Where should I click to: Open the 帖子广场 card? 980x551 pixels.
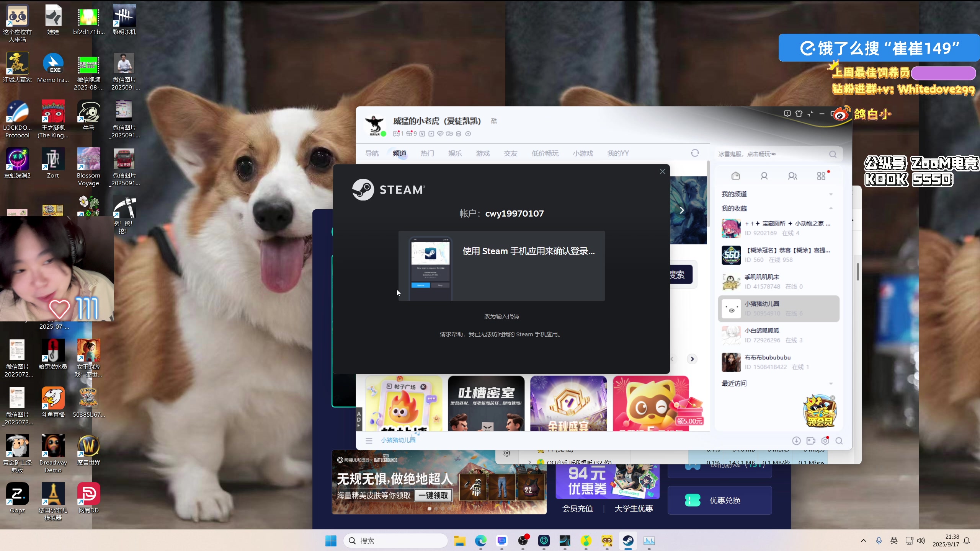click(404, 403)
